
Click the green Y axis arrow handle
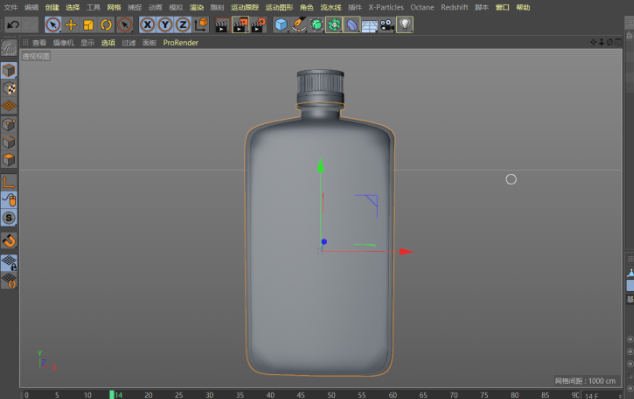tap(321, 165)
